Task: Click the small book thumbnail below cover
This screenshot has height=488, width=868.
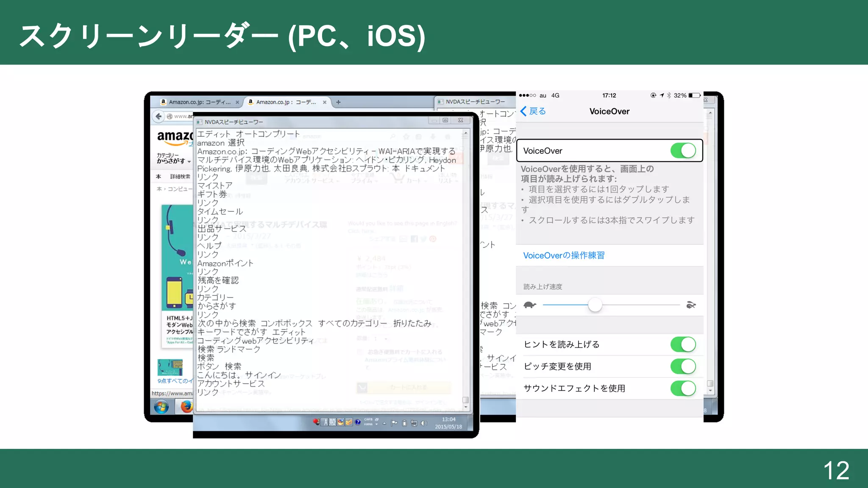Action: point(170,367)
